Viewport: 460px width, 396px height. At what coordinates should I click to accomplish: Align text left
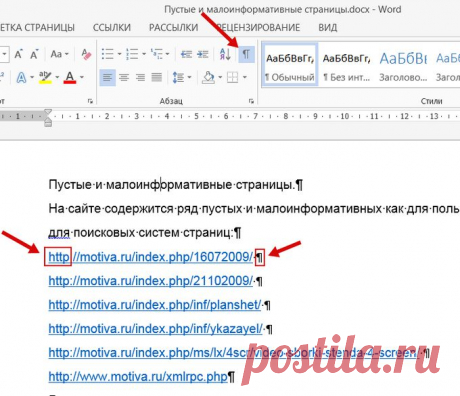[x=107, y=78]
